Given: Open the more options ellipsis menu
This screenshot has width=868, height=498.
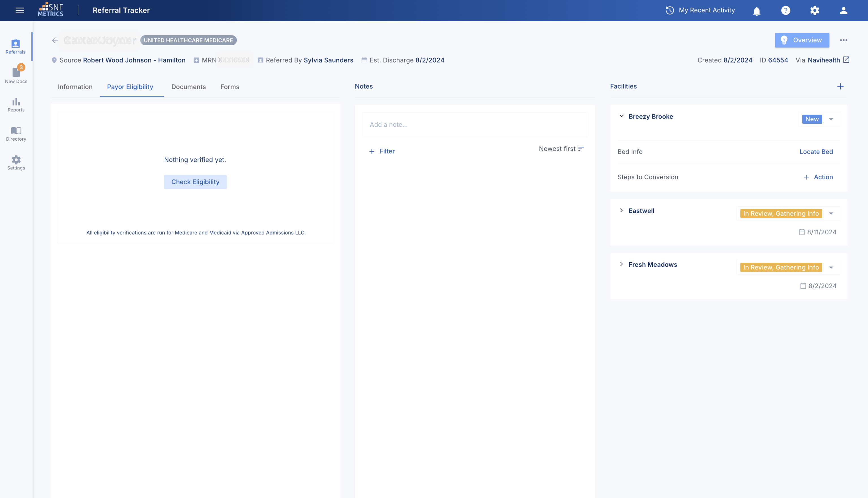Looking at the screenshot, I should coord(844,40).
